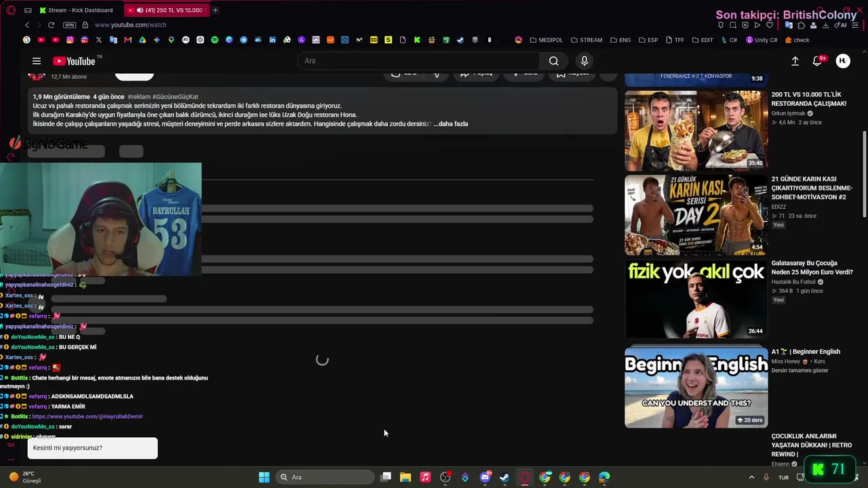Image resolution: width=868 pixels, height=488 pixels.
Task: Expand the ESP bookmarks folder
Action: [648, 40]
